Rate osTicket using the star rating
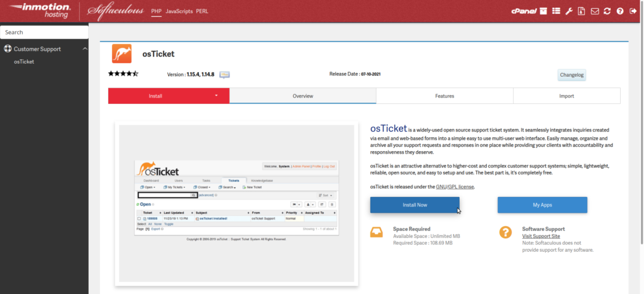The image size is (644, 294). (x=123, y=74)
